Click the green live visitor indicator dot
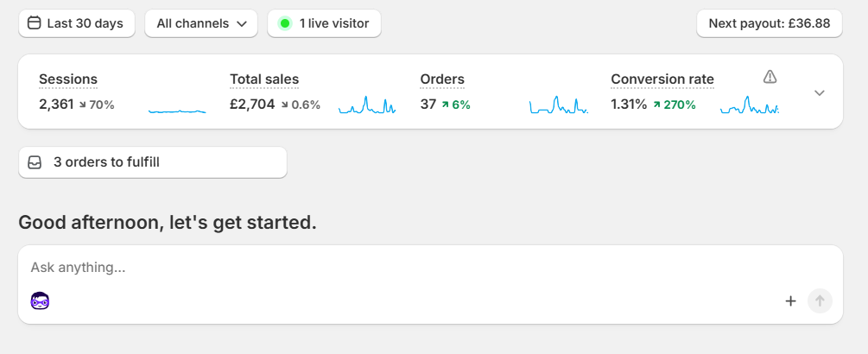This screenshot has height=354, width=868. click(285, 23)
